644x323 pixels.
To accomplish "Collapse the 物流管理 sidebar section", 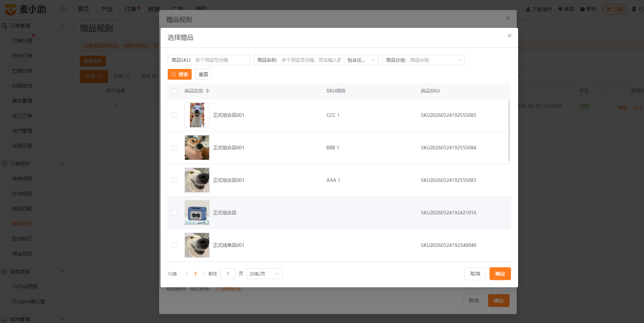I will 63,319.
